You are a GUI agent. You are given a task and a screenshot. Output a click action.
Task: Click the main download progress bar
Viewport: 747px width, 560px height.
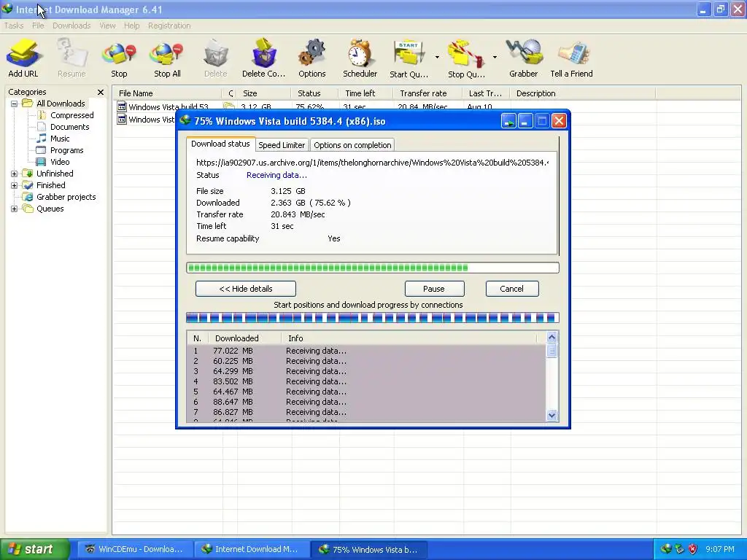373,268
